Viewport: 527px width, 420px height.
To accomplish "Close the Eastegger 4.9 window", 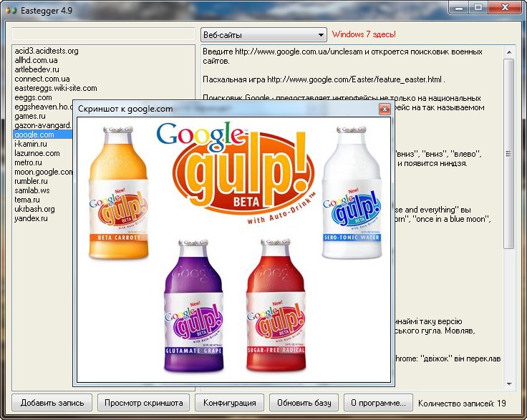I will tap(505, 7).
